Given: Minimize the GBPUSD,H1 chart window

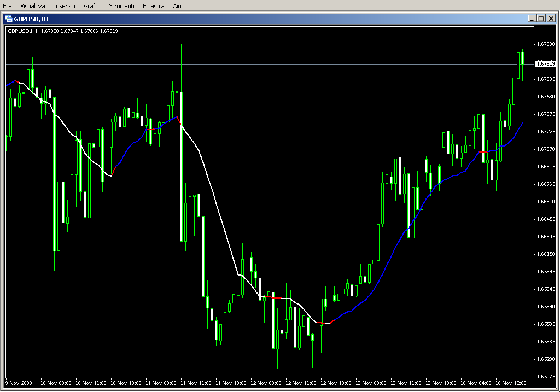Looking at the screenshot, I should pyautogui.click(x=532, y=19).
